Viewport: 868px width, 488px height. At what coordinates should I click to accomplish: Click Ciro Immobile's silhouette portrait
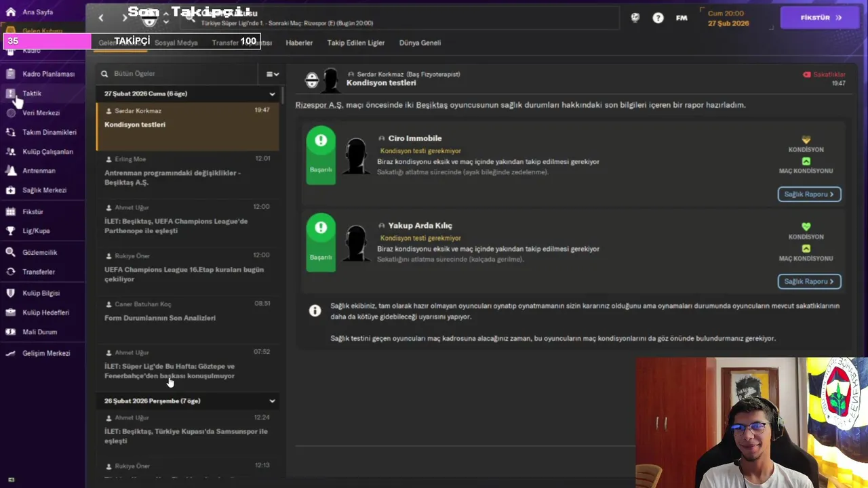coord(356,157)
